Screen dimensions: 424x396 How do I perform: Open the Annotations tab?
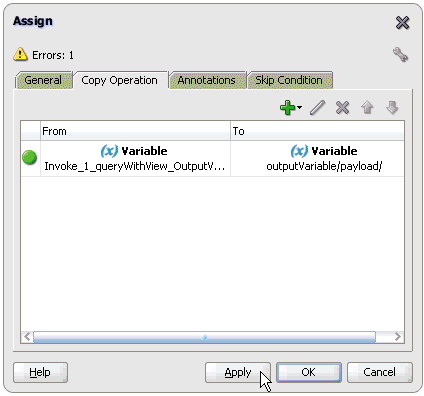(207, 80)
